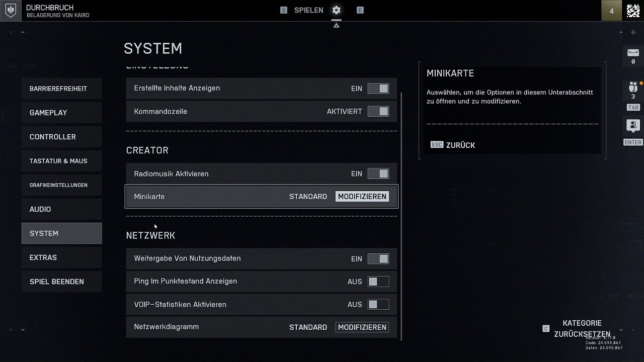Click the settings list scrollbar
Screen dimensions: 644x362
(x=401, y=216)
